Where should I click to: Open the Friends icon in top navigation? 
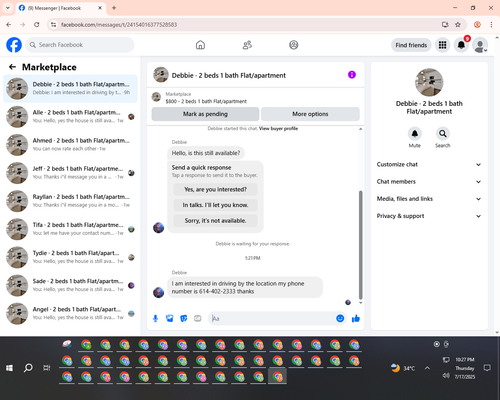[247, 45]
